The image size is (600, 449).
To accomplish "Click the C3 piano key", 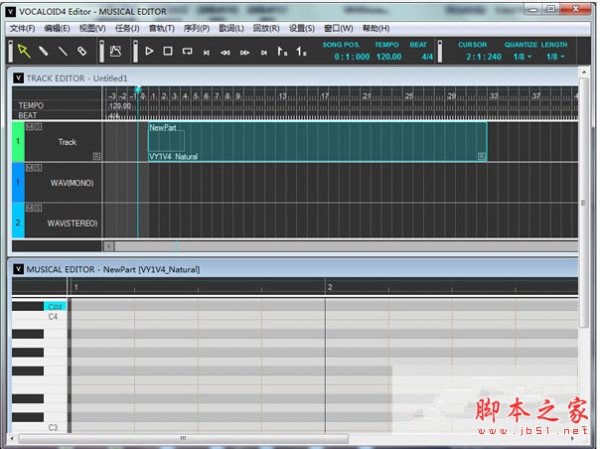I will 39,428.
